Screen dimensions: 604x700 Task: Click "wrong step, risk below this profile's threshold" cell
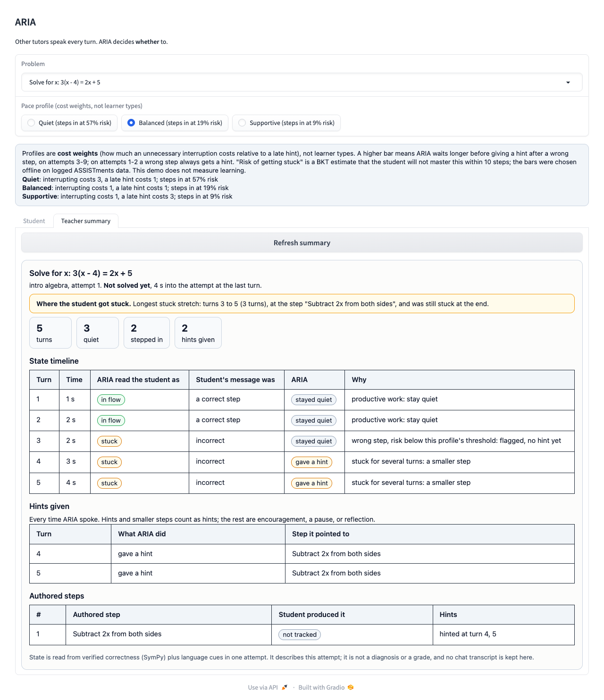460,442
